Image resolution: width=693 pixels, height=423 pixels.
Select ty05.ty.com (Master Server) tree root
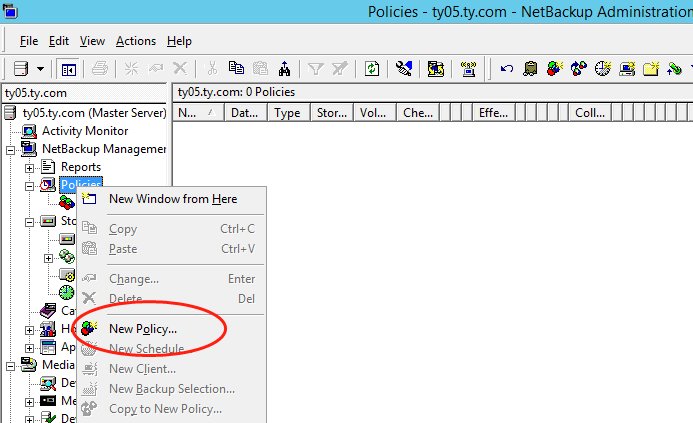94,113
